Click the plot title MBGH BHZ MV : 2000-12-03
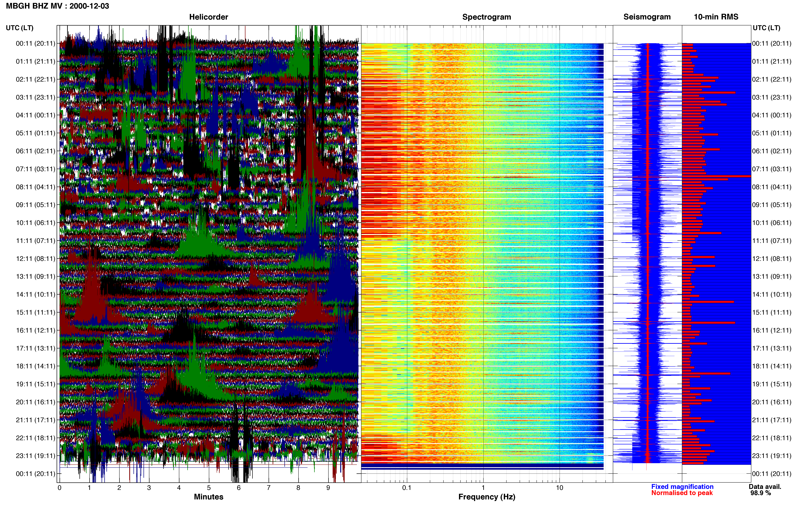812x508 pixels. 57,6
